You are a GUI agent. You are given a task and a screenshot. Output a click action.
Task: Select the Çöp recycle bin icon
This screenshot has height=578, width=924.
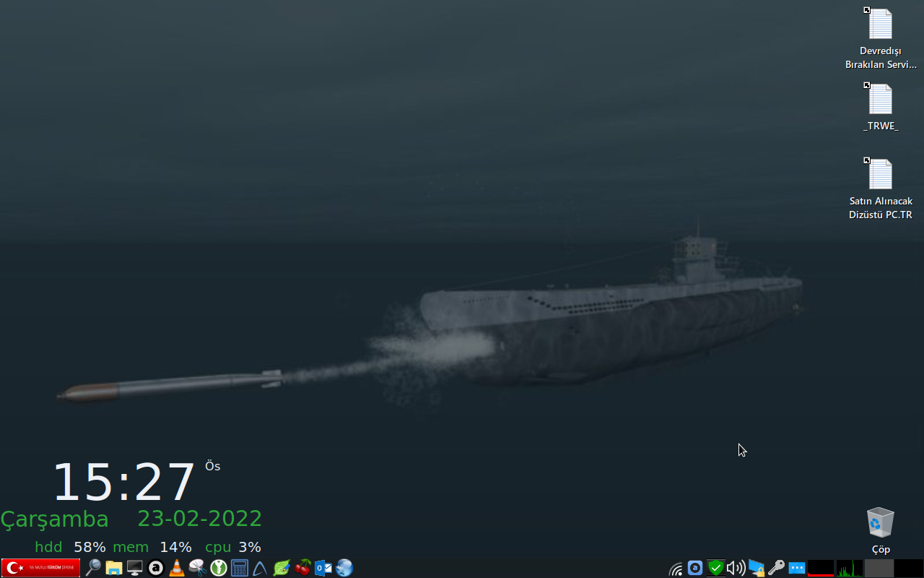pos(881,530)
